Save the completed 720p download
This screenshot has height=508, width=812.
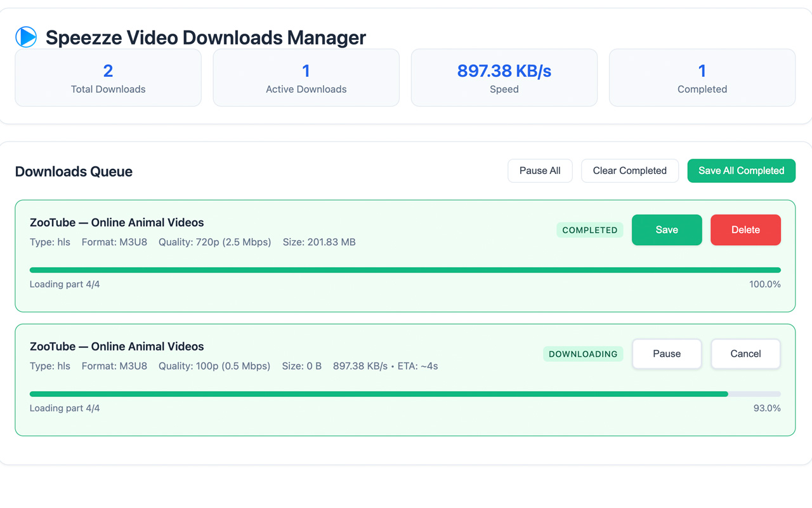pyautogui.click(x=666, y=230)
